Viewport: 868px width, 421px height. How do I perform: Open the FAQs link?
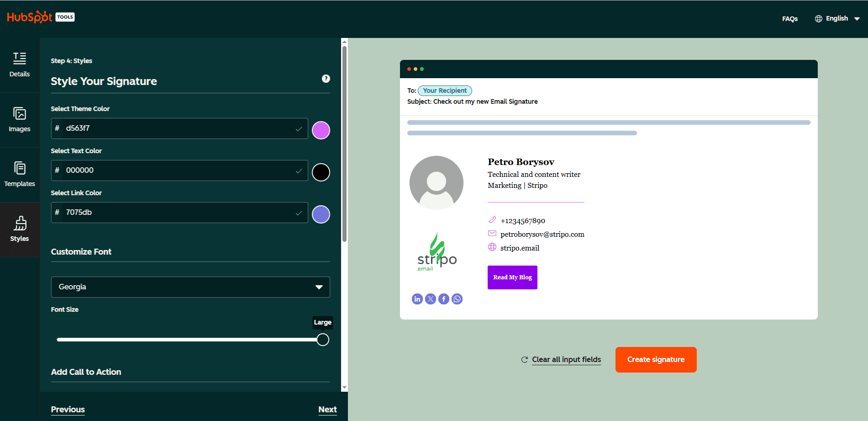pyautogui.click(x=790, y=19)
